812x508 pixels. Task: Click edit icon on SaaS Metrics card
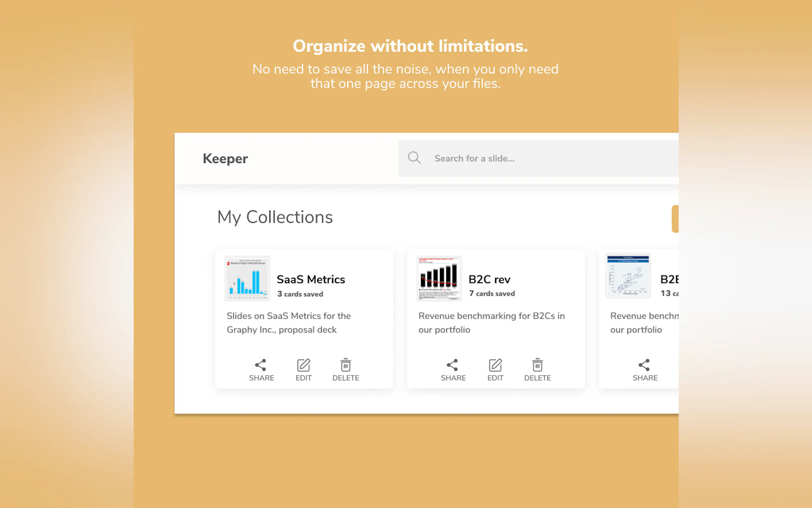(303, 365)
